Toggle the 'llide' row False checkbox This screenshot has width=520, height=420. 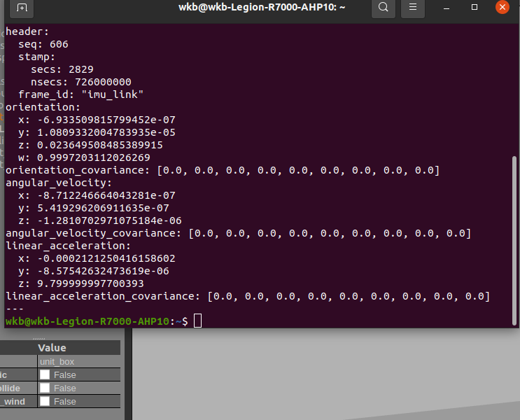click(45, 388)
